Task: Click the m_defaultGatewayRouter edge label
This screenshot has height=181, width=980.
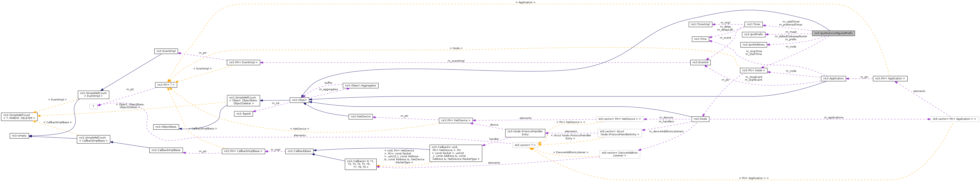Action: (791, 36)
